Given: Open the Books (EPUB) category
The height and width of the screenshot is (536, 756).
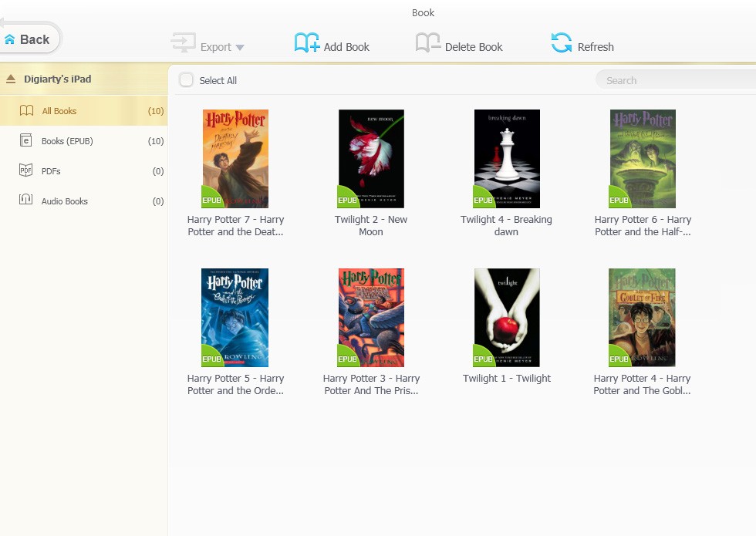Looking at the screenshot, I should pyautogui.click(x=84, y=140).
